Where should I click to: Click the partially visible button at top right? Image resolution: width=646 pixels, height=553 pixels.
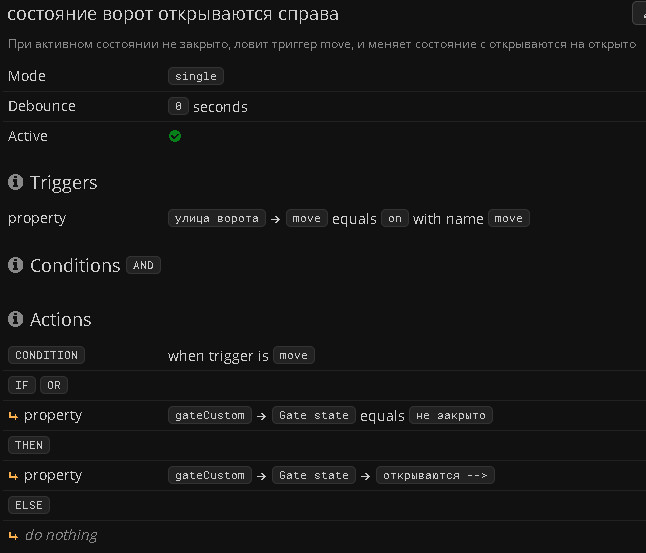(x=640, y=13)
